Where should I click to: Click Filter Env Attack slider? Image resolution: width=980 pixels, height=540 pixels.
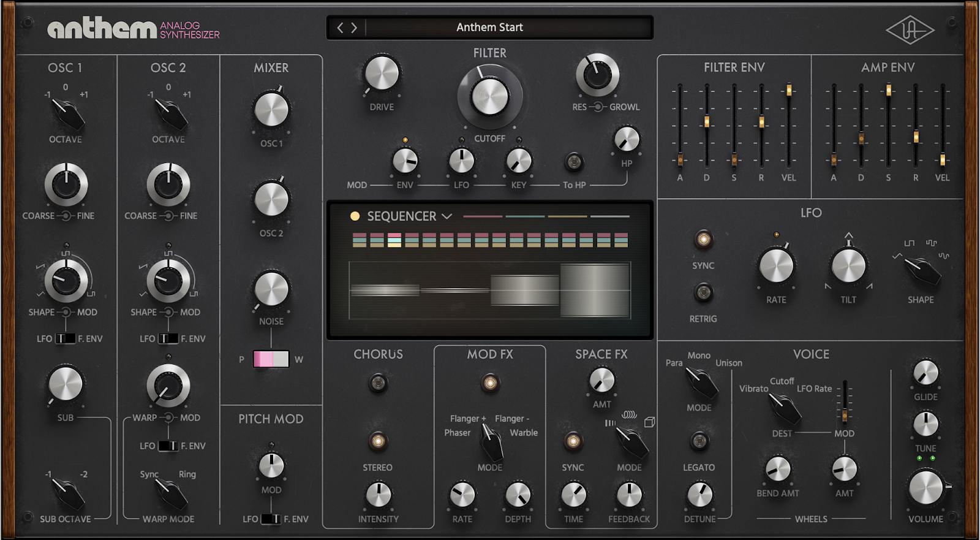680,160
